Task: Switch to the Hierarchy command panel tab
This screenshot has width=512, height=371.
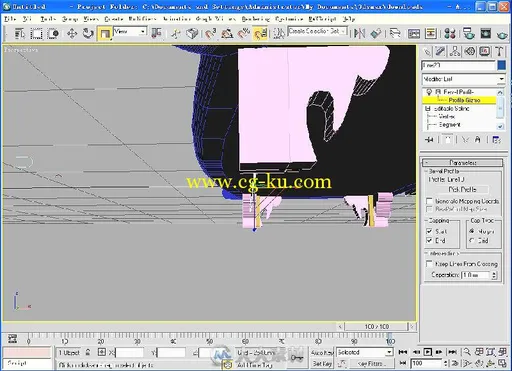Action: pyautogui.click(x=455, y=51)
